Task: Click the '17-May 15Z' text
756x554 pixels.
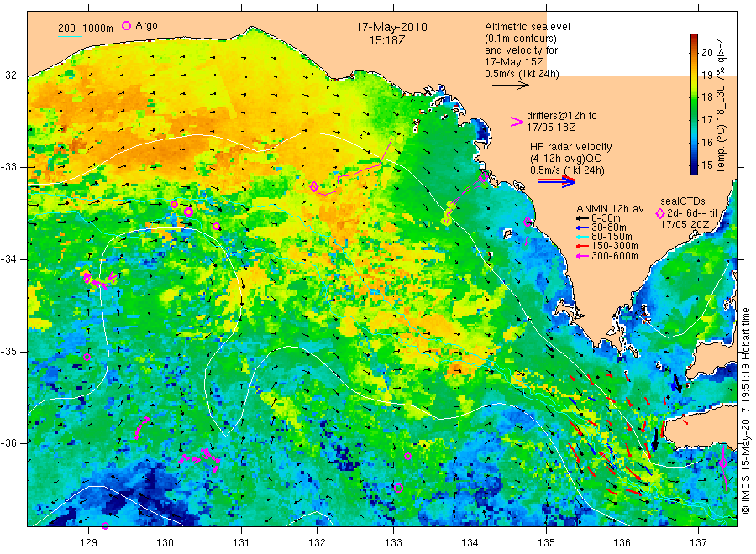Action: (514, 62)
